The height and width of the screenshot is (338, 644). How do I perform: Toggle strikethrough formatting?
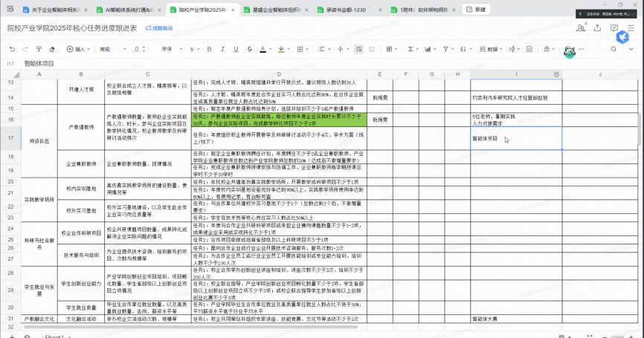(250, 49)
